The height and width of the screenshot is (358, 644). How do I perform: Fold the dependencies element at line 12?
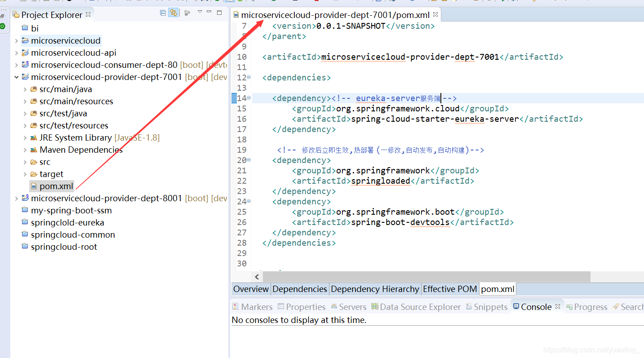click(x=249, y=77)
